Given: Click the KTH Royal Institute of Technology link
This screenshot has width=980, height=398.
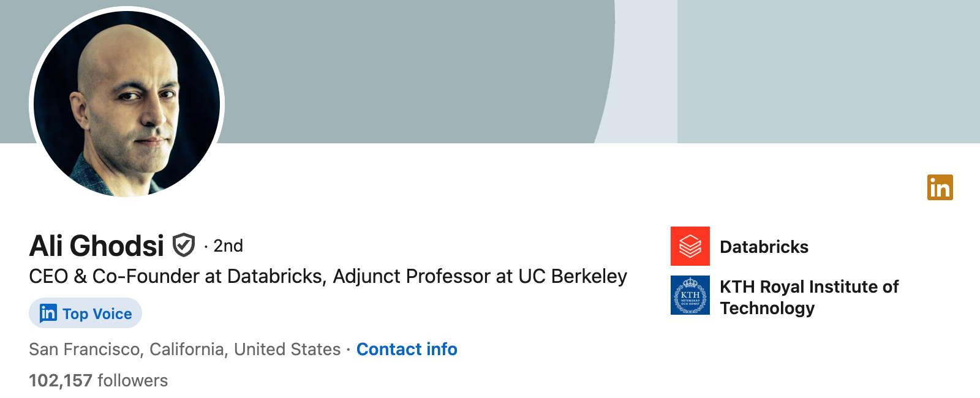Looking at the screenshot, I should [x=807, y=297].
